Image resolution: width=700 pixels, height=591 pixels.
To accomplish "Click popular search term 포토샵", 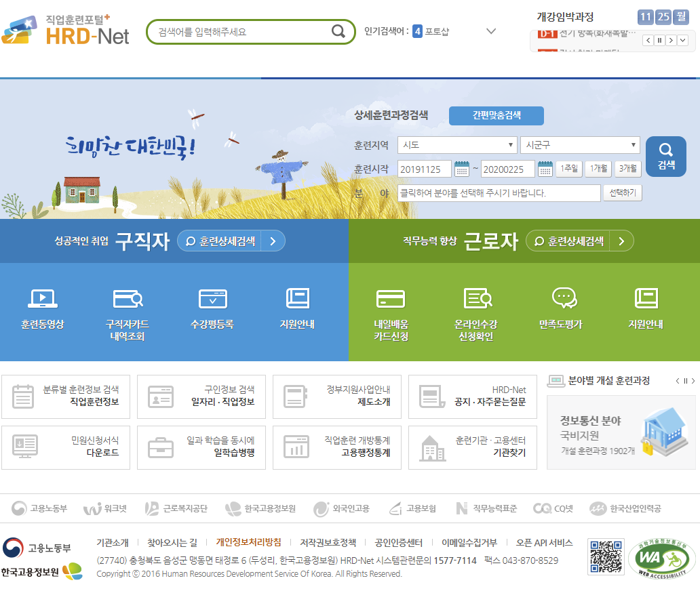I will click(x=437, y=31).
